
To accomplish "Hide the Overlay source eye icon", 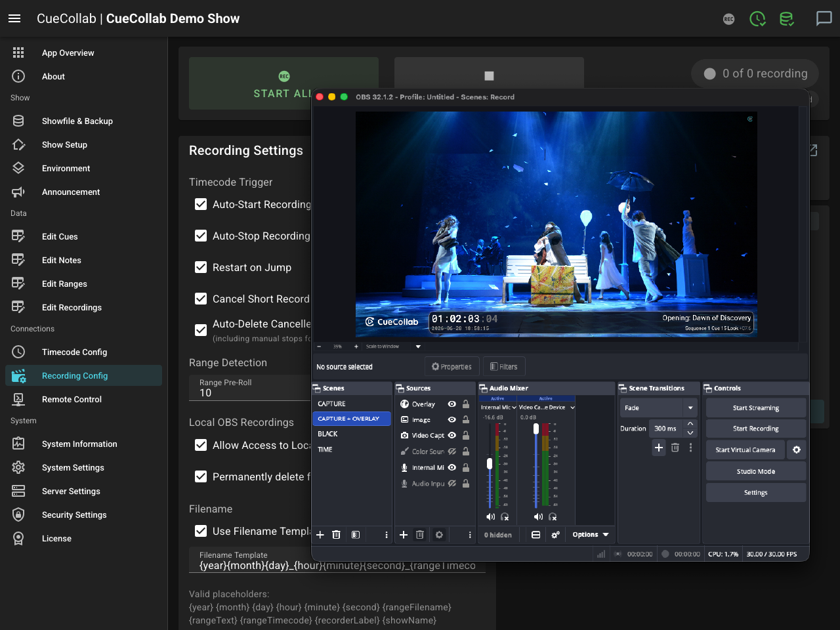I will tap(452, 404).
